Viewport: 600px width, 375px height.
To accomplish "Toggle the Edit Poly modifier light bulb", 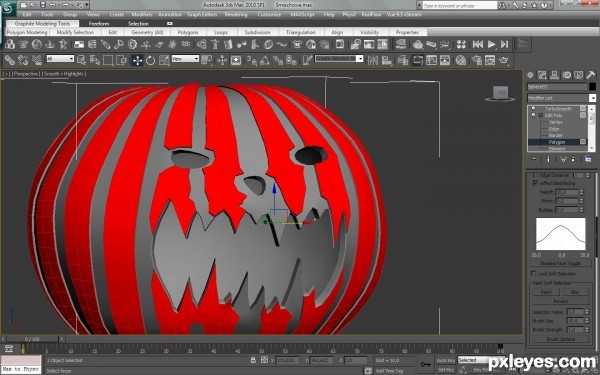I will coord(533,115).
